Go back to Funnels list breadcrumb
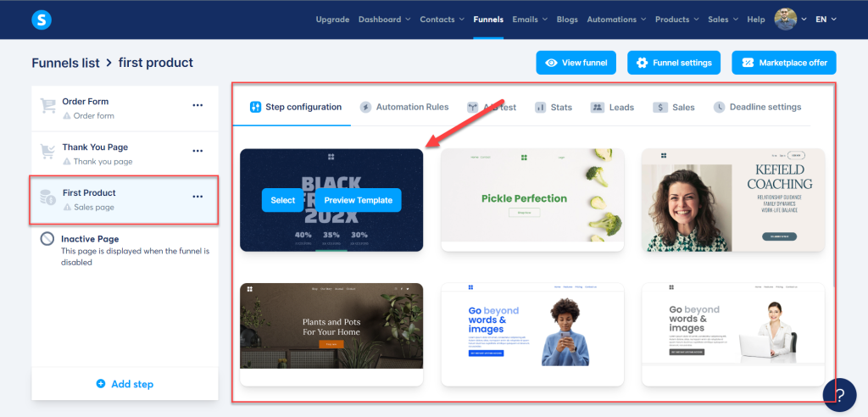The image size is (868, 417). [65, 63]
